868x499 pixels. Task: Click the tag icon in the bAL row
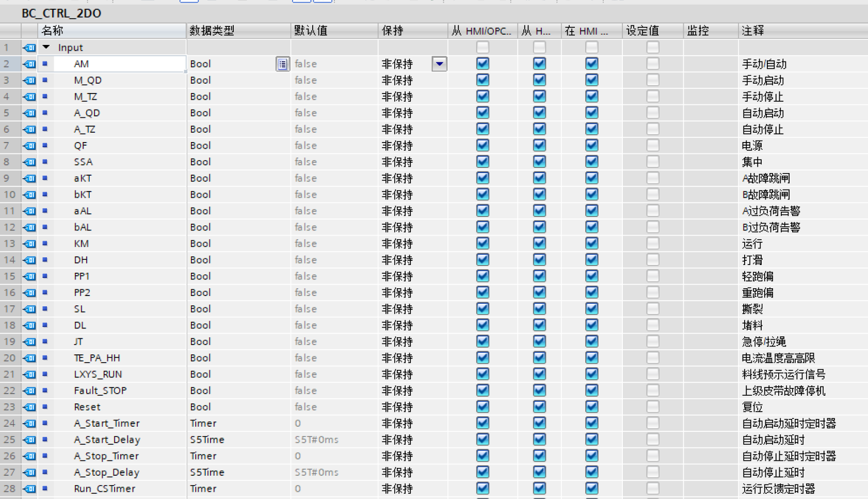[x=29, y=227]
